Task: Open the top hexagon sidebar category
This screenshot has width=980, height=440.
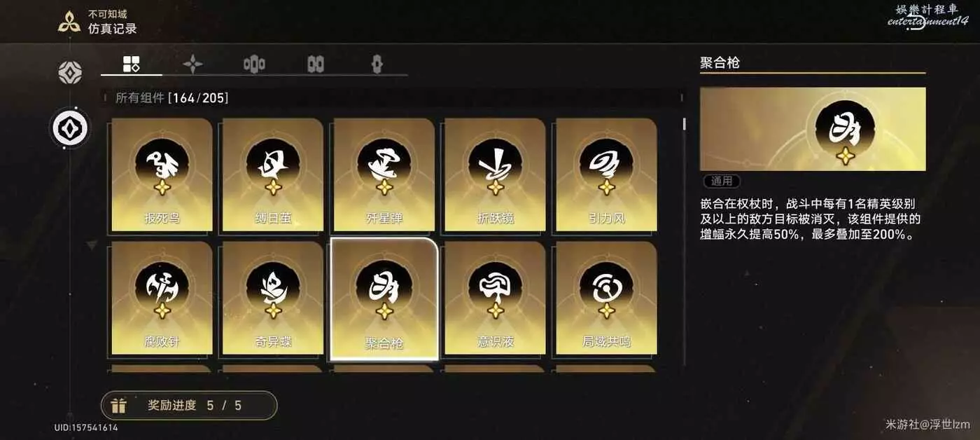Action: pyautogui.click(x=70, y=72)
